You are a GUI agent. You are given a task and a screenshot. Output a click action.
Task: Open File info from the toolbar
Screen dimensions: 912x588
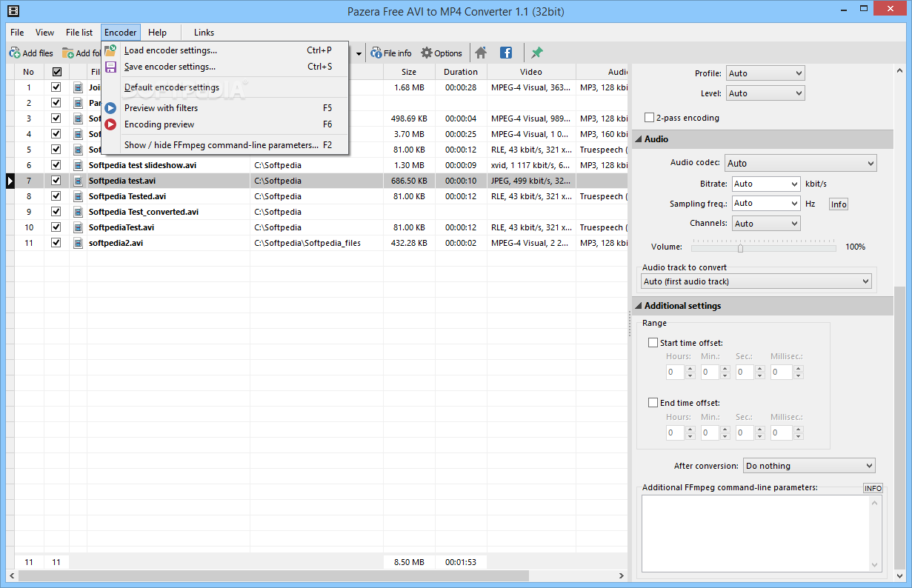pos(390,53)
